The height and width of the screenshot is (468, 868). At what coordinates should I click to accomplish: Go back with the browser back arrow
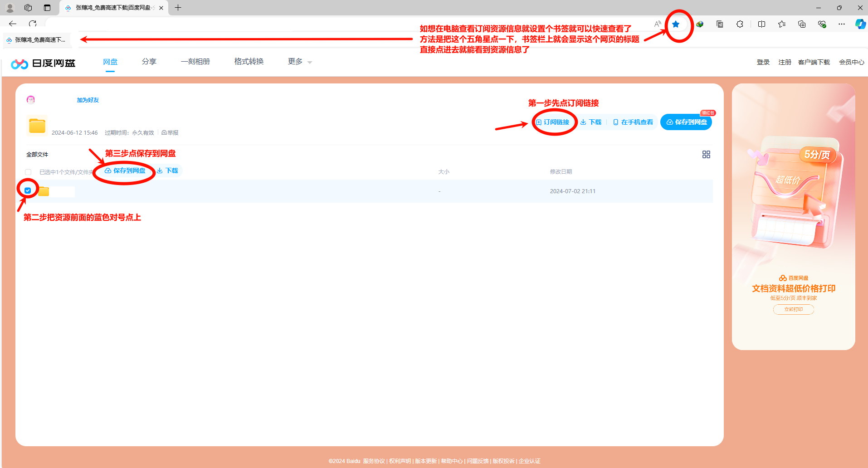[x=13, y=24]
